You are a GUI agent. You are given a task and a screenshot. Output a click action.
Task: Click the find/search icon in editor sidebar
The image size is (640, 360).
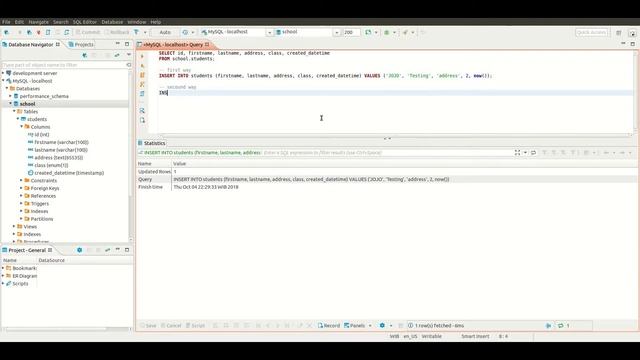pos(142,111)
